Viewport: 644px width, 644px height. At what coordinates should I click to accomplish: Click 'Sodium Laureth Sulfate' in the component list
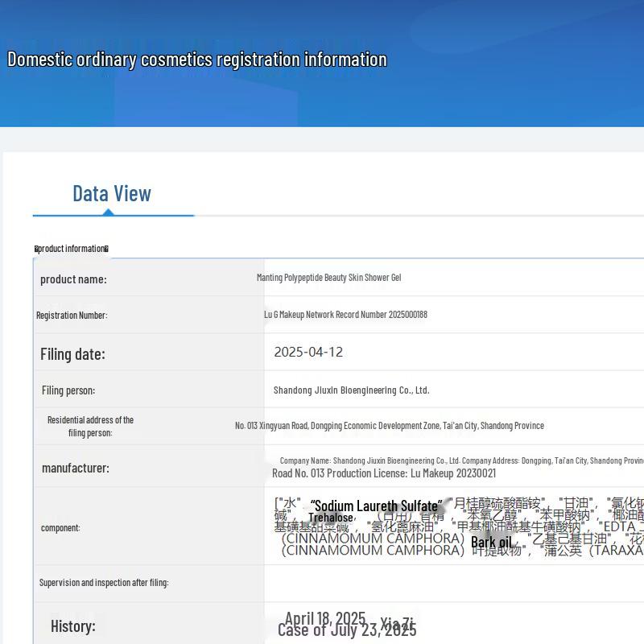pos(376,506)
